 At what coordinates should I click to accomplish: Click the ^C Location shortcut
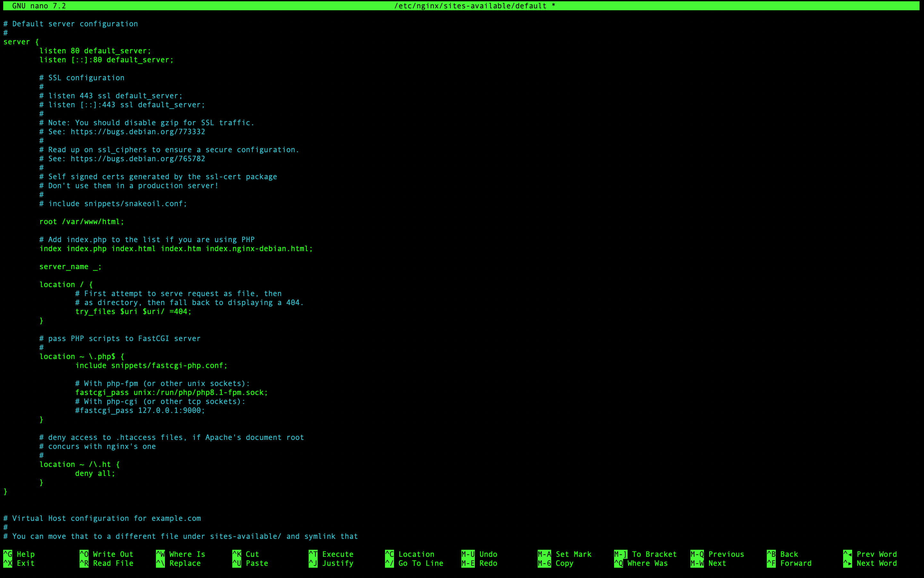(x=410, y=554)
